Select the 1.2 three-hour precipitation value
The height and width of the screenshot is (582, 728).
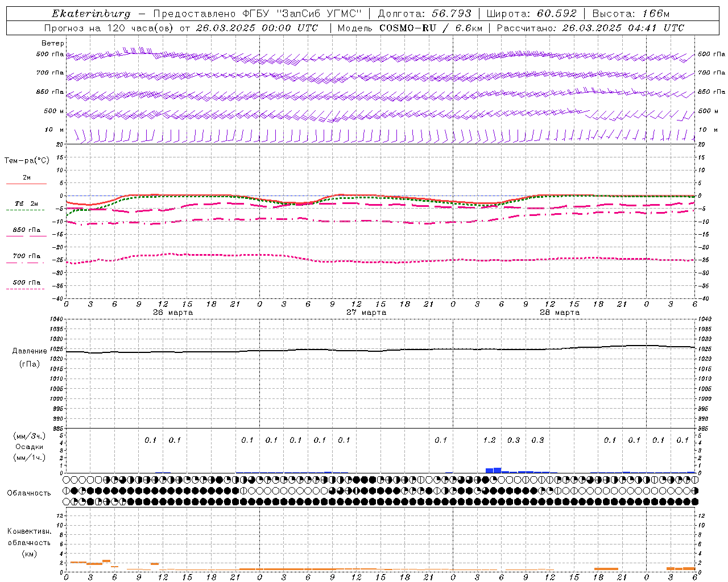(x=489, y=440)
